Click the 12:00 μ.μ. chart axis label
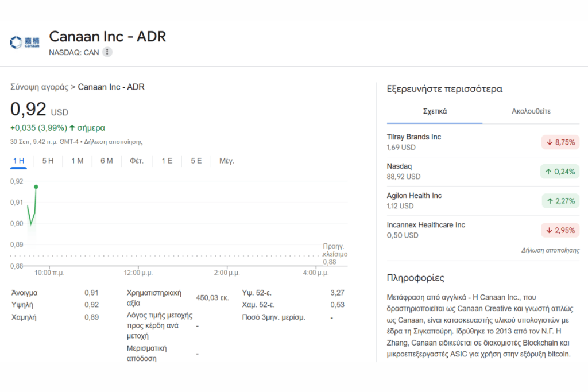The image size is (588, 392). tap(138, 273)
